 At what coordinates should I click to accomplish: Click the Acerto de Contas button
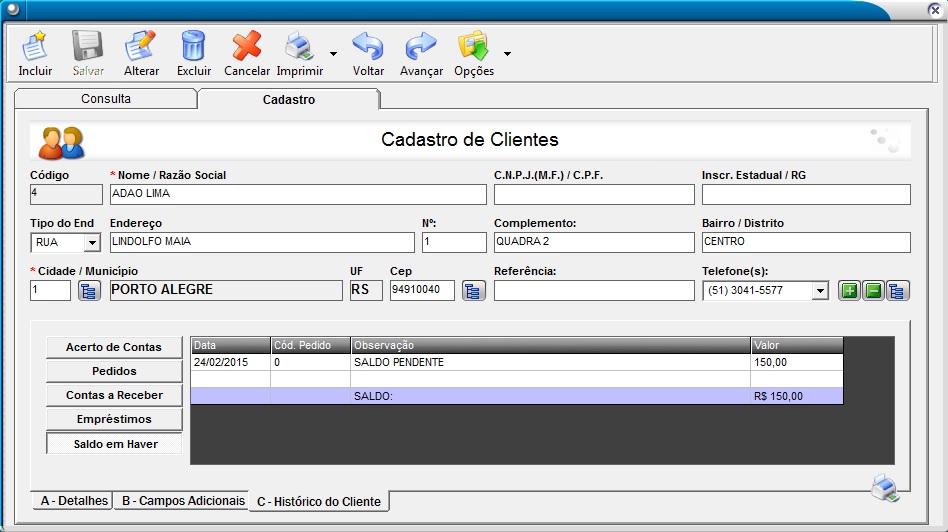pos(114,347)
